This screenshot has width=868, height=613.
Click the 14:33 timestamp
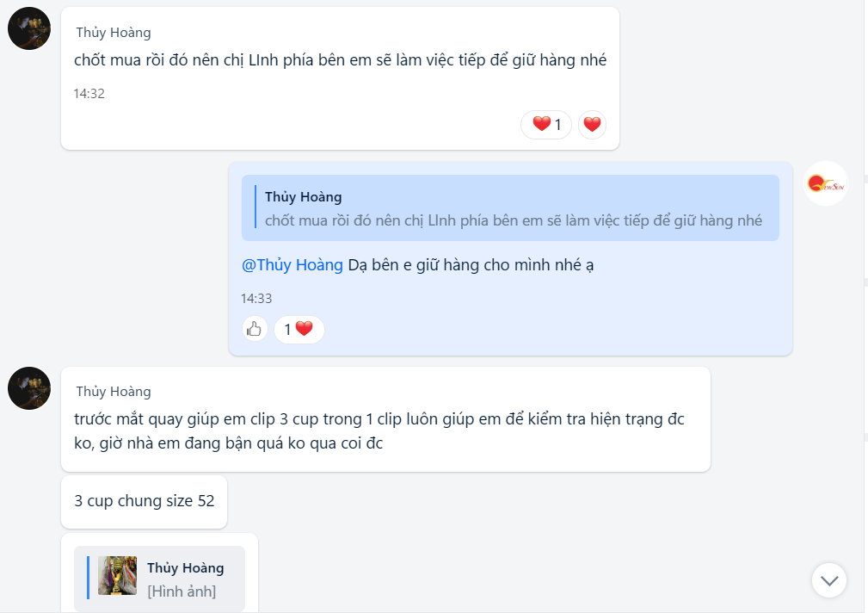click(256, 299)
